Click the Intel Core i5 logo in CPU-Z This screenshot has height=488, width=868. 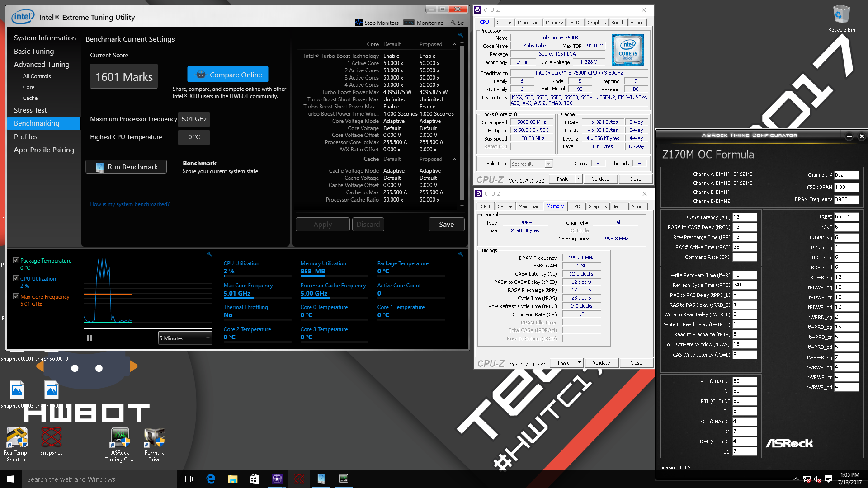627,50
